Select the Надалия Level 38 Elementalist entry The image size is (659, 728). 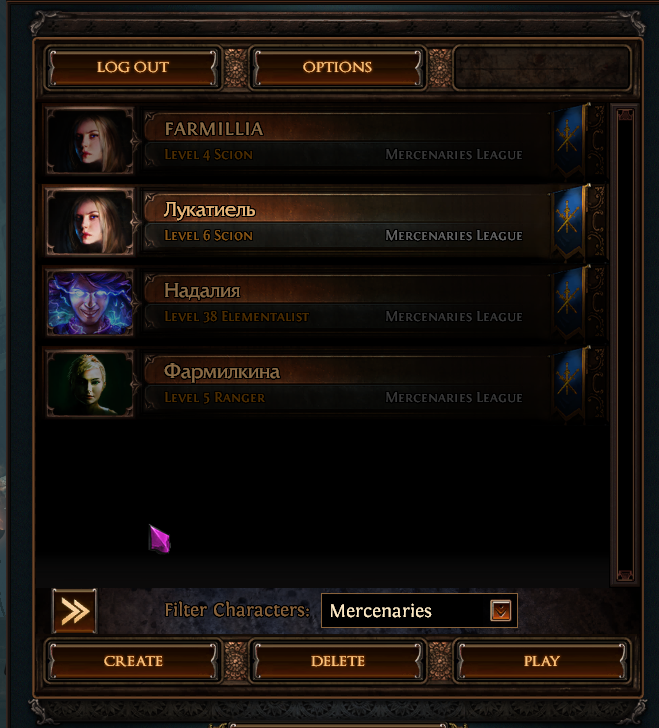pyautogui.click(x=325, y=303)
